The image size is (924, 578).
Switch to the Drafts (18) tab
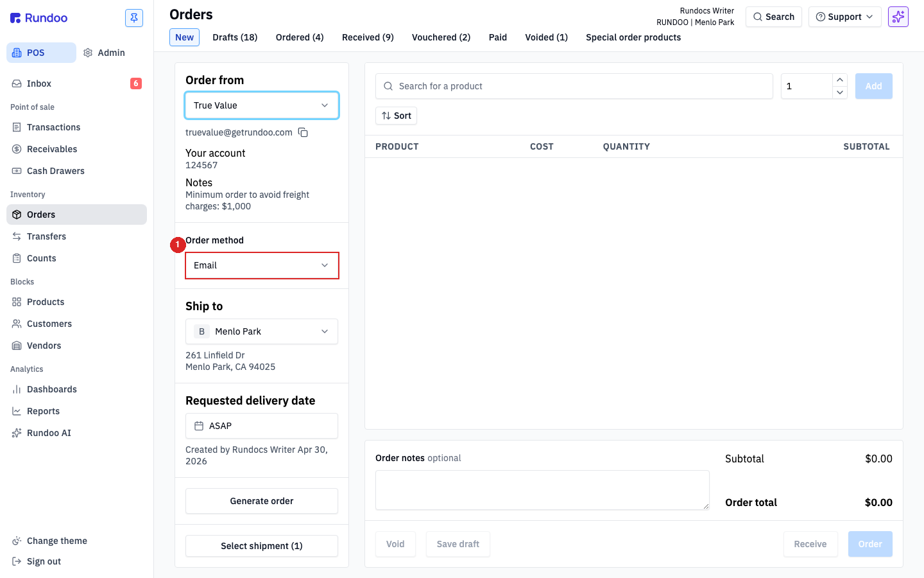click(235, 37)
